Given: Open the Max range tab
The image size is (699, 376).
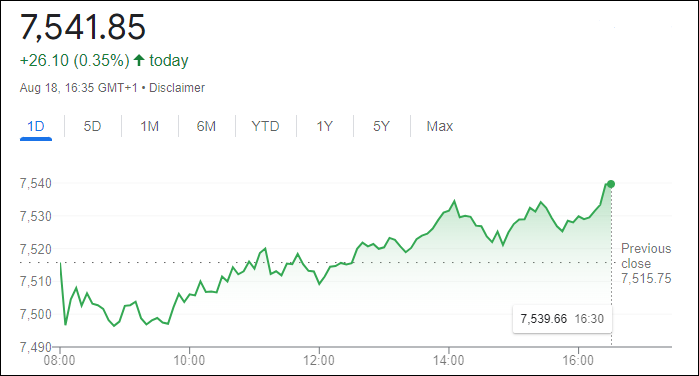Looking at the screenshot, I should (x=440, y=127).
